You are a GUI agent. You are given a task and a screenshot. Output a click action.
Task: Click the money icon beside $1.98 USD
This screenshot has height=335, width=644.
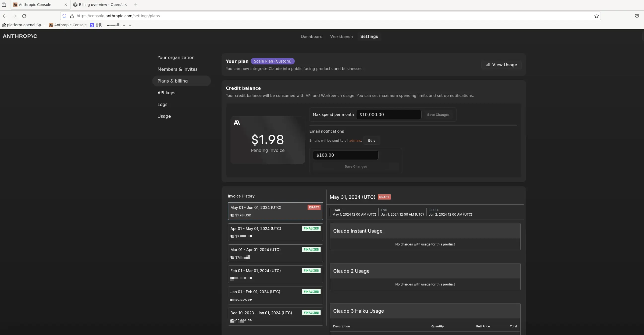tap(232, 215)
